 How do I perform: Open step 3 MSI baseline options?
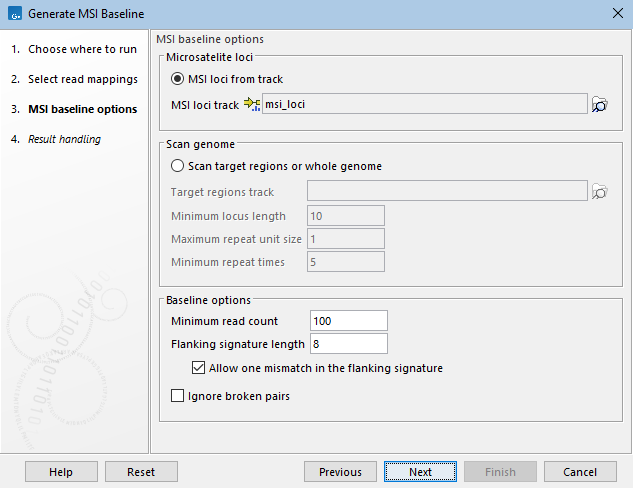74,109
